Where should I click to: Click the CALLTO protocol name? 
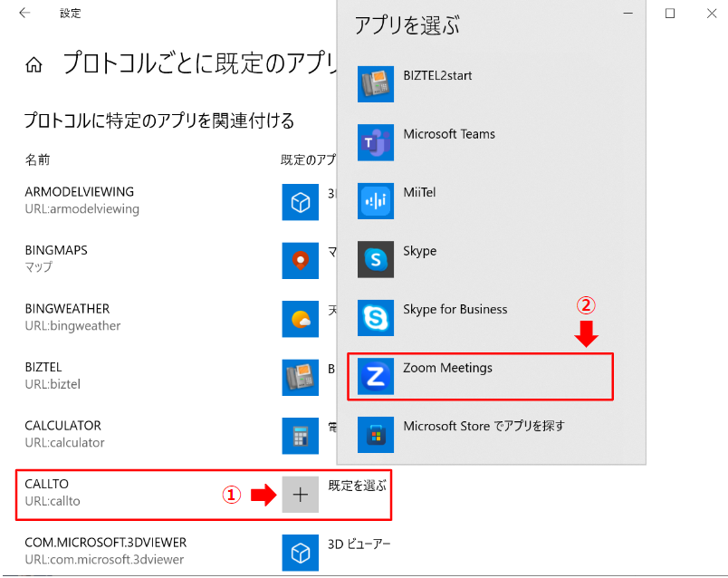(x=46, y=484)
